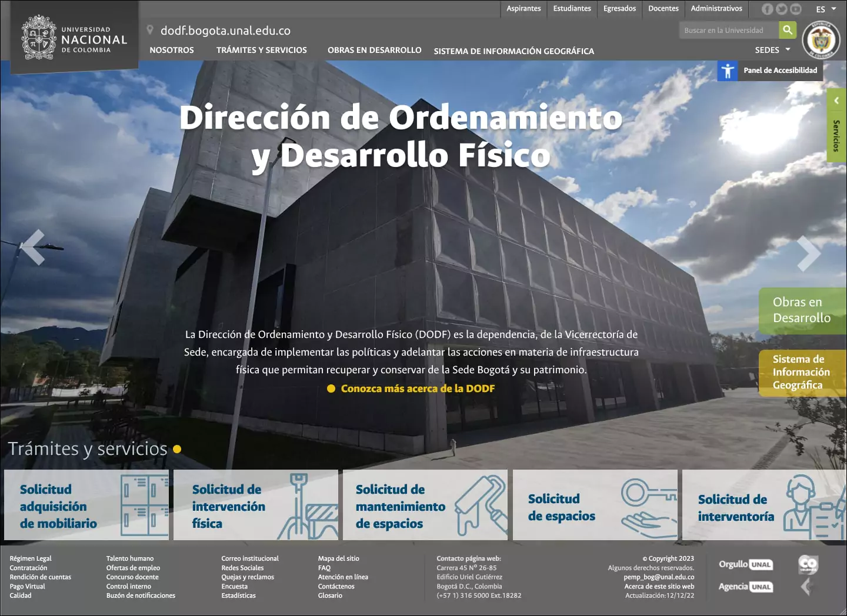Open the Facebook social icon

(767, 9)
